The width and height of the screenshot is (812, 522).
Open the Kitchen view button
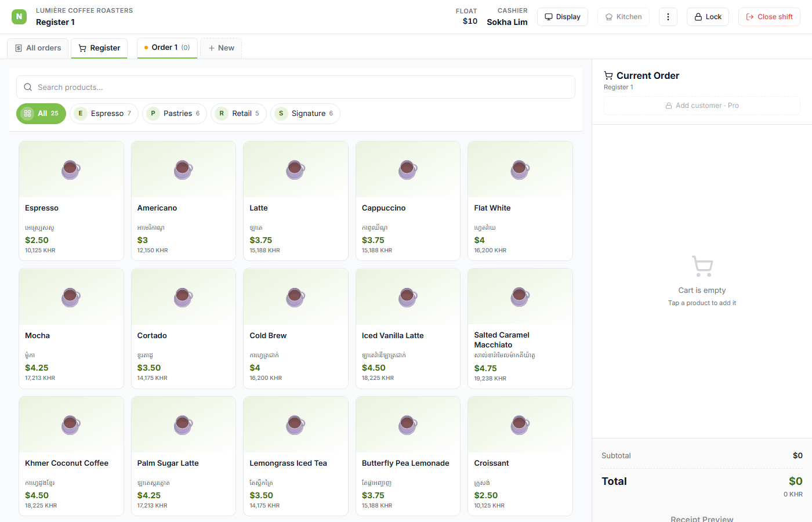pyautogui.click(x=623, y=17)
